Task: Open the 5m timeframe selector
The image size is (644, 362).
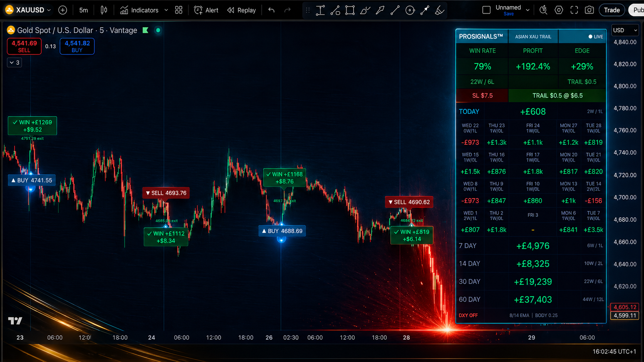Action: (84, 10)
